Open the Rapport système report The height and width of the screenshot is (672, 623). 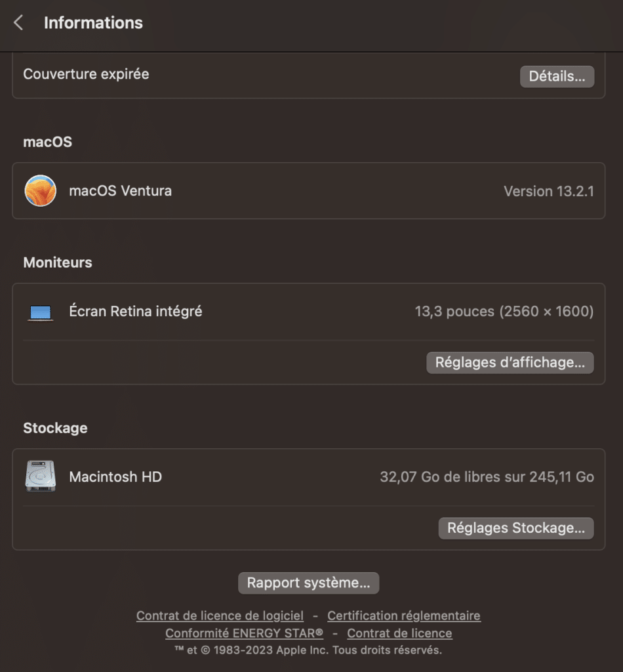click(308, 583)
